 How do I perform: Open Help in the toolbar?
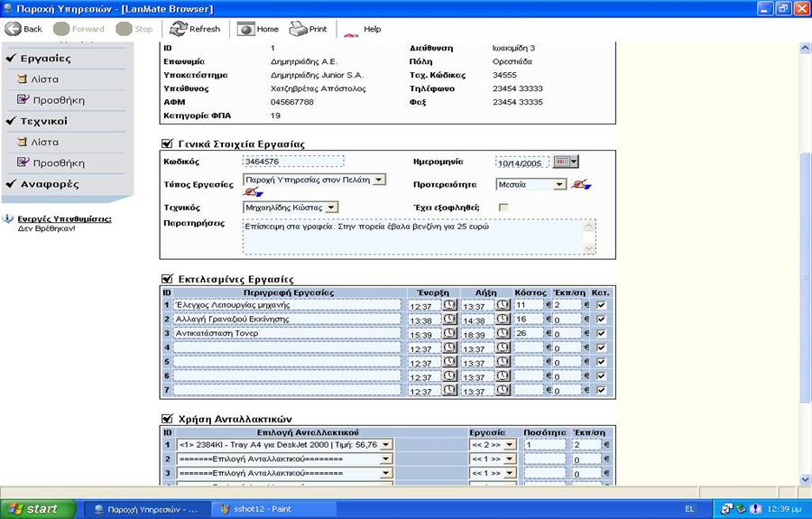click(x=372, y=29)
